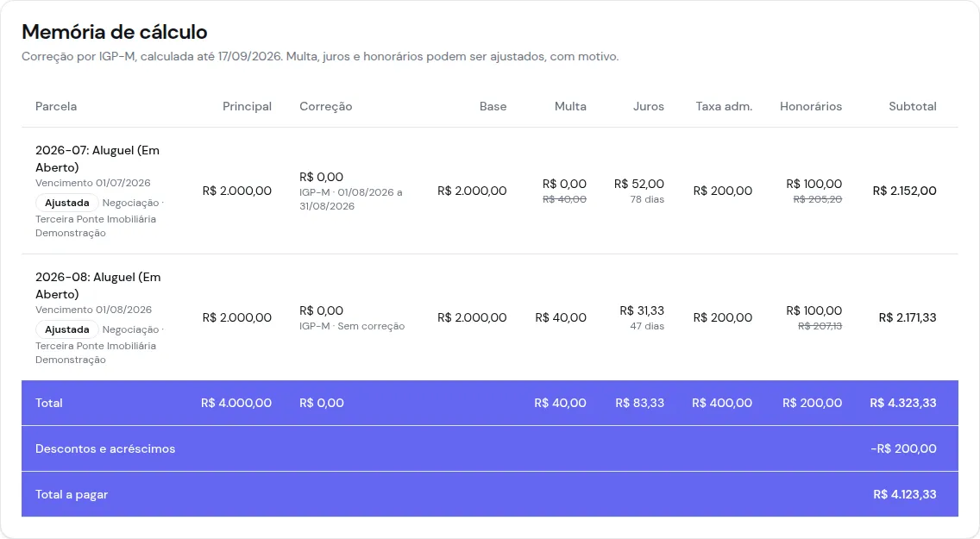Click '47 dias' under juros
Screen dimensions: 980x539
click(647, 326)
